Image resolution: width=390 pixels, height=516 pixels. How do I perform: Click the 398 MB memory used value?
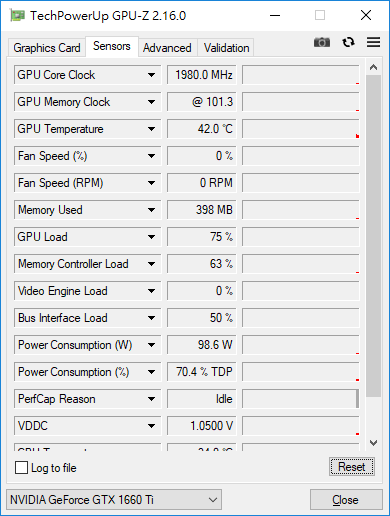202,210
